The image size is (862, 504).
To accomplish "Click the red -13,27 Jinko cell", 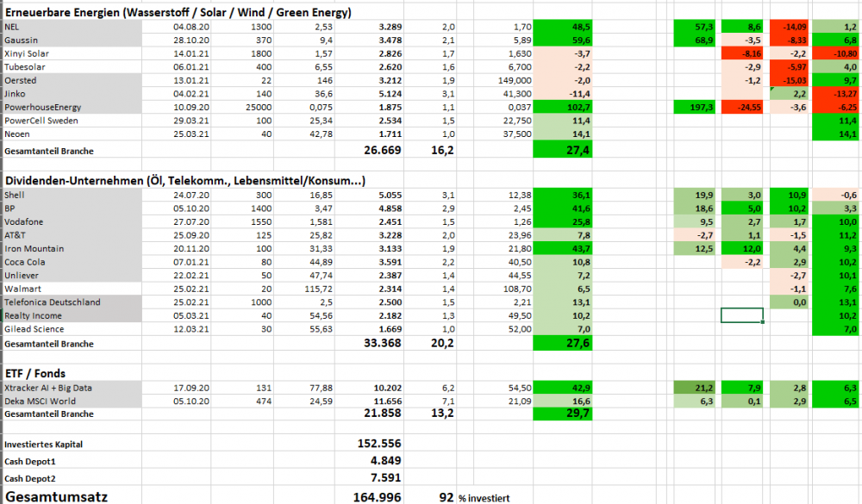I will coord(837,94).
